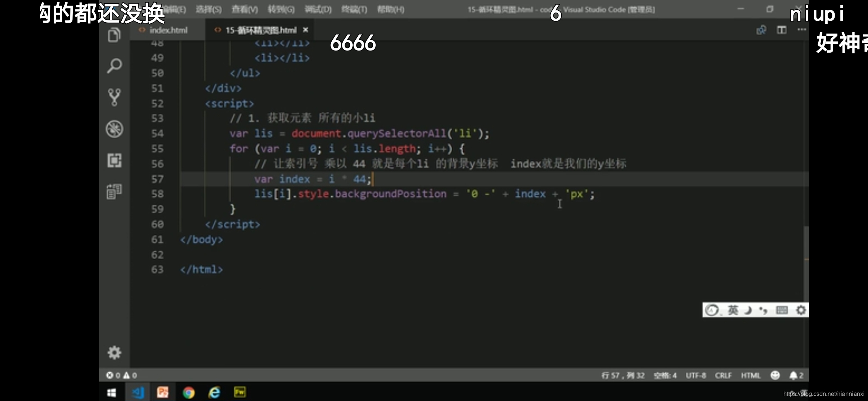Toggle IME punctuation mode
Viewport: 868px width, 401px height.
(763, 310)
